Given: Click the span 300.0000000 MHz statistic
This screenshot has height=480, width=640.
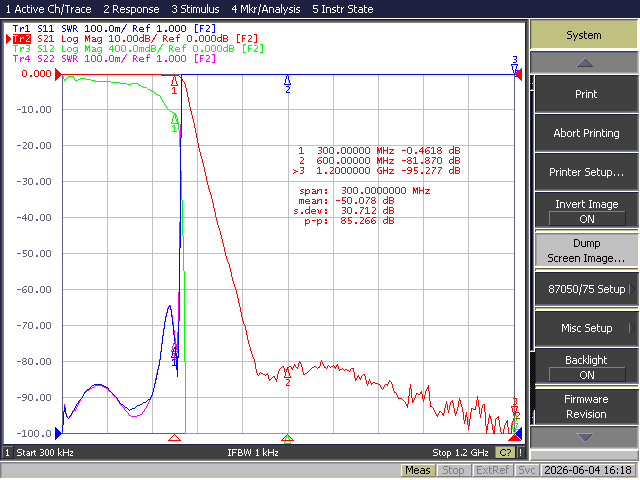Looking at the screenshot, I should pyautogui.click(x=364, y=191).
